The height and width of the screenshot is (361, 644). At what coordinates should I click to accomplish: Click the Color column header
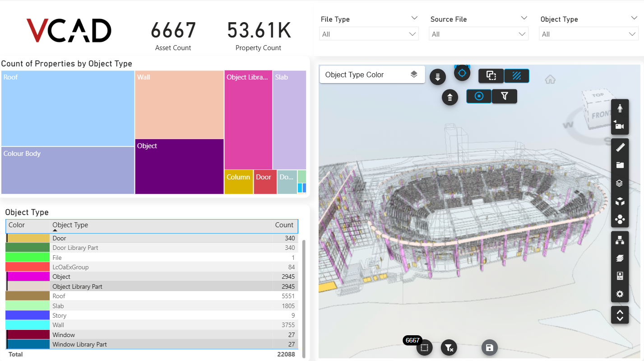[17, 225]
